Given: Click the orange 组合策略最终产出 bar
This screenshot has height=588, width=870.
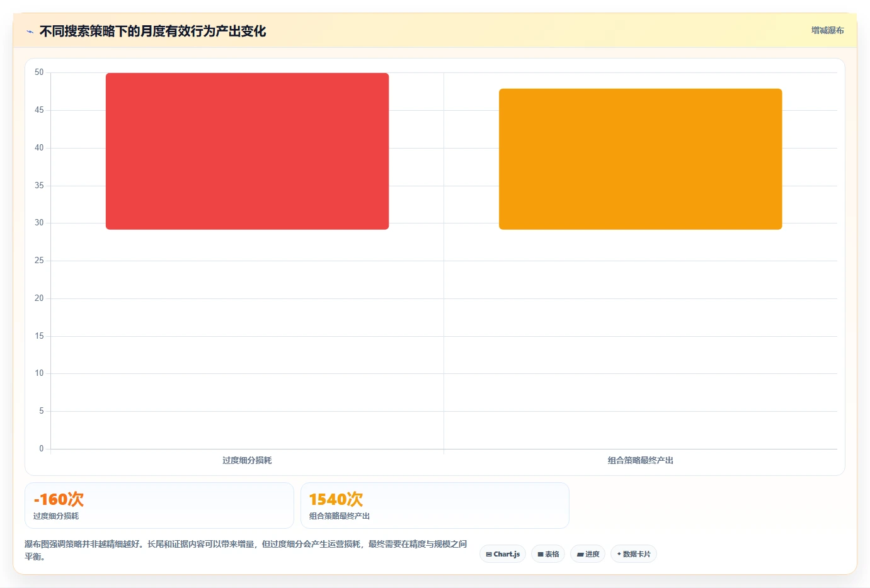Looking at the screenshot, I should point(640,159).
